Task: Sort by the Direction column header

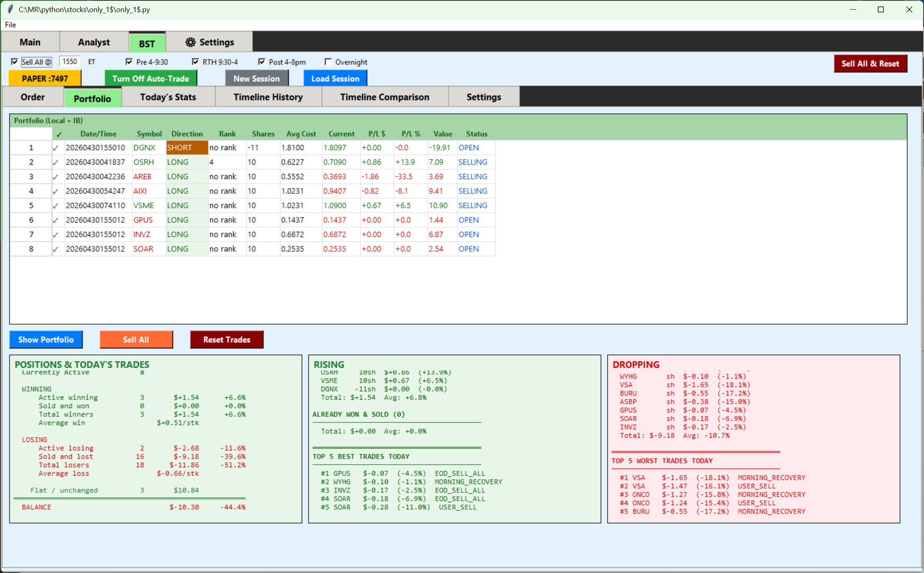Action: 187,134
